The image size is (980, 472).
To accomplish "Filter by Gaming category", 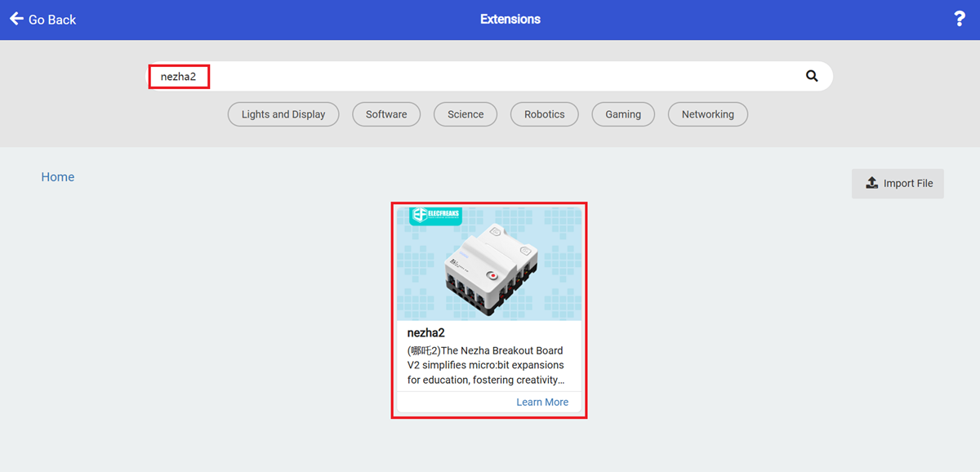I will click(x=623, y=114).
